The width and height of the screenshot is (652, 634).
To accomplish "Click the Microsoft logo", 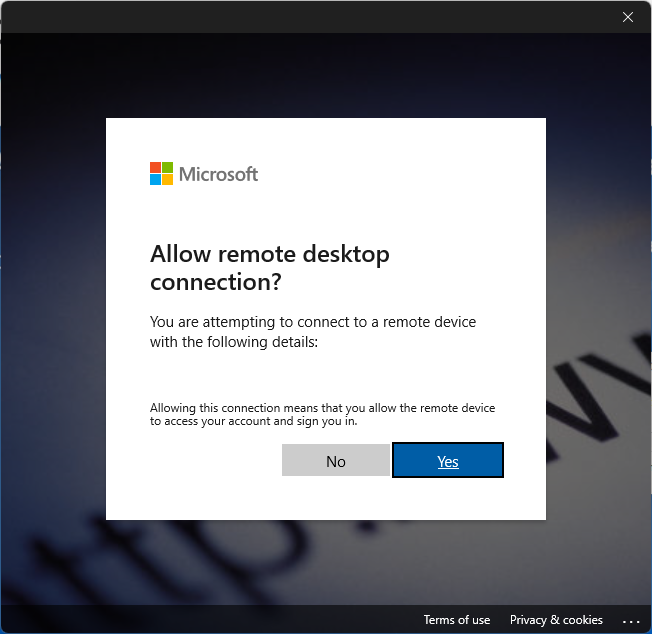I will (204, 174).
